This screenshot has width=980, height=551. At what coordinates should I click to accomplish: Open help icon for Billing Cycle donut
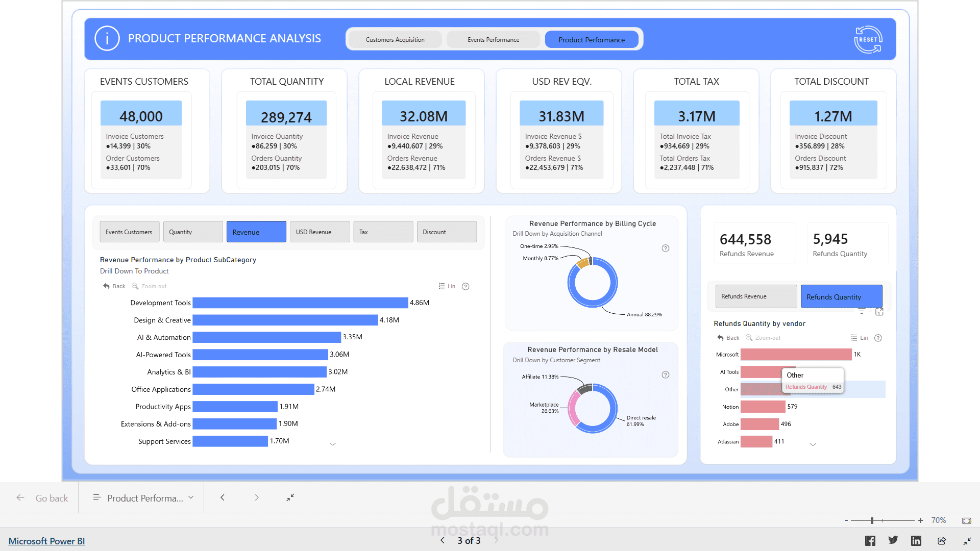pyautogui.click(x=666, y=248)
